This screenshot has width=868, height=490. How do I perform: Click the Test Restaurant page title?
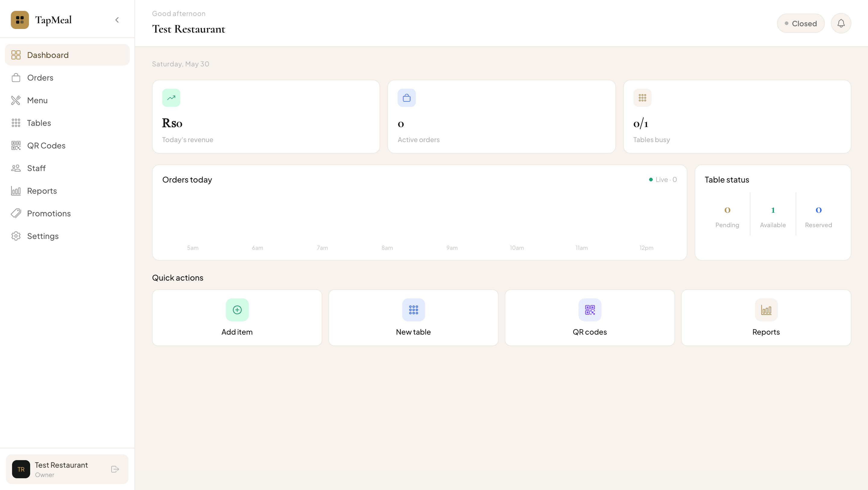point(189,29)
